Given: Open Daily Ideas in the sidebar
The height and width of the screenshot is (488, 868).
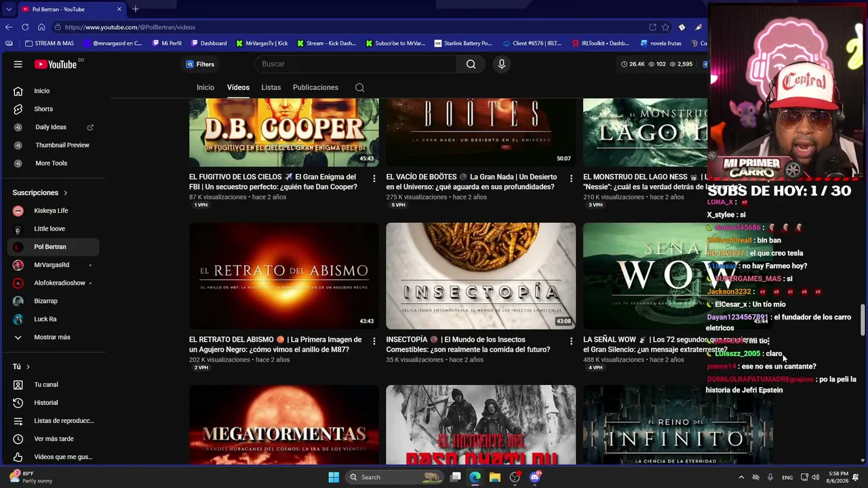Looking at the screenshot, I should coord(52,127).
